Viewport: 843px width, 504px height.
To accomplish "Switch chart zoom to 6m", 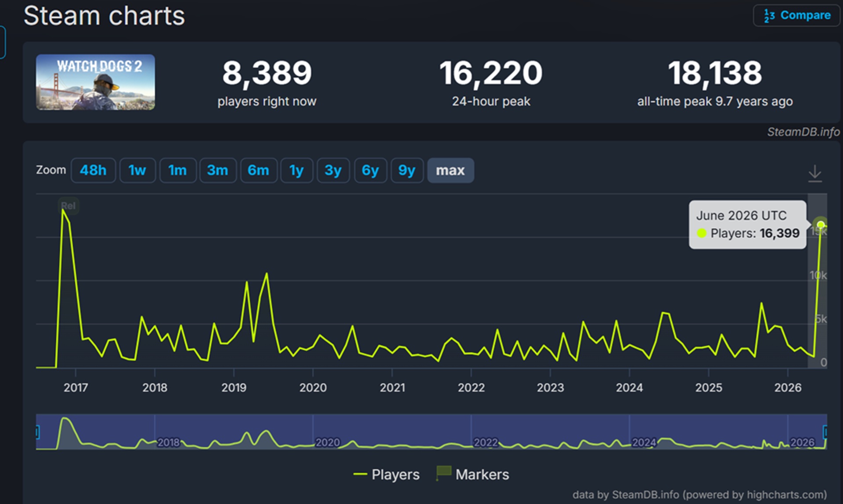I will point(259,170).
